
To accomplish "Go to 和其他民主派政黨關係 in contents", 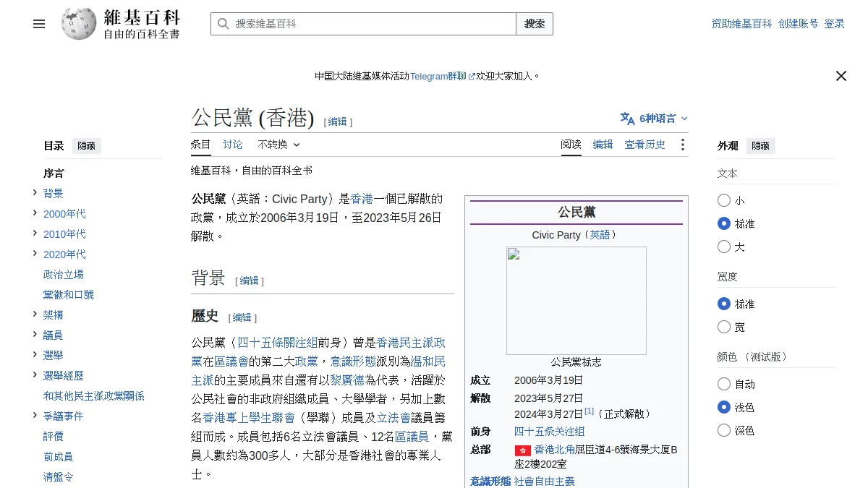I will (94, 395).
